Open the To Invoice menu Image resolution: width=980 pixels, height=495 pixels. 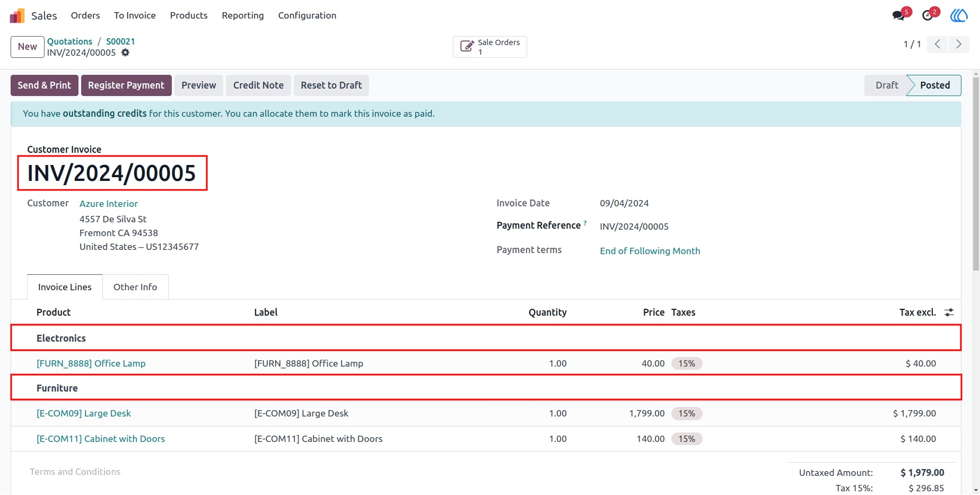(x=135, y=15)
